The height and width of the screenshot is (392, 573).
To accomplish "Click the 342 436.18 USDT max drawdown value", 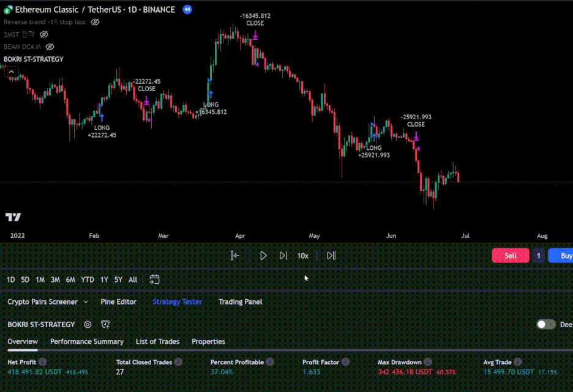I will tap(405, 372).
